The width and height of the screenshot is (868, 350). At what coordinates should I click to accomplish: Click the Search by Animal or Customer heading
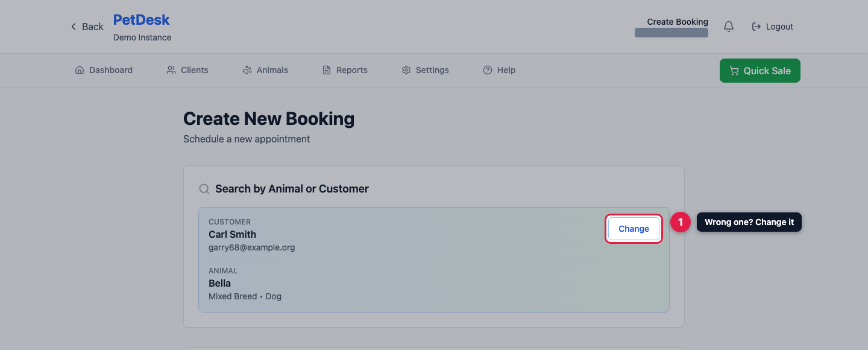pos(292,189)
